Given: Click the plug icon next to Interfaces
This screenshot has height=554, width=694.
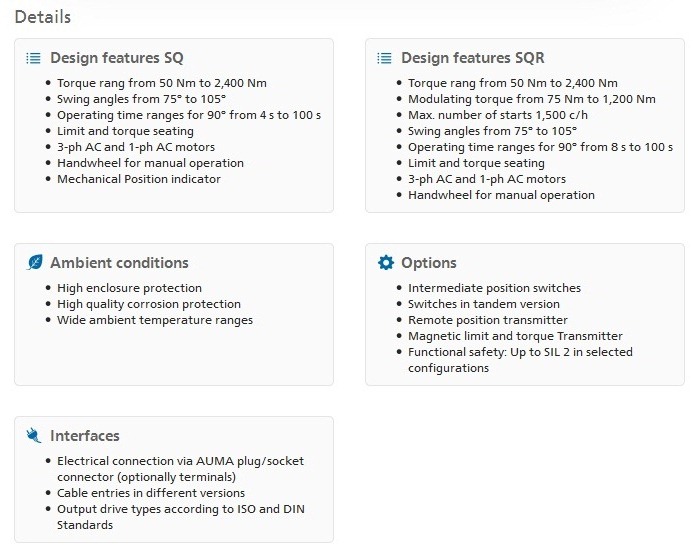Looking at the screenshot, I should click(34, 435).
